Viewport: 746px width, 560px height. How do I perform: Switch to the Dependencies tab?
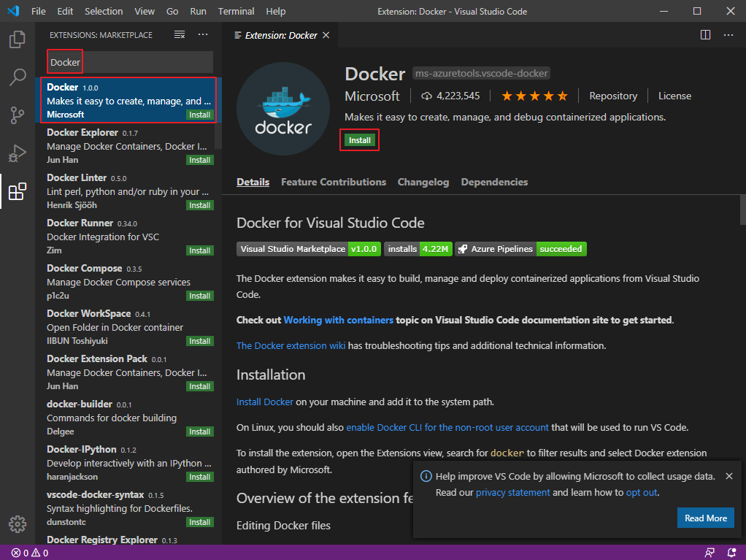coord(494,183)
